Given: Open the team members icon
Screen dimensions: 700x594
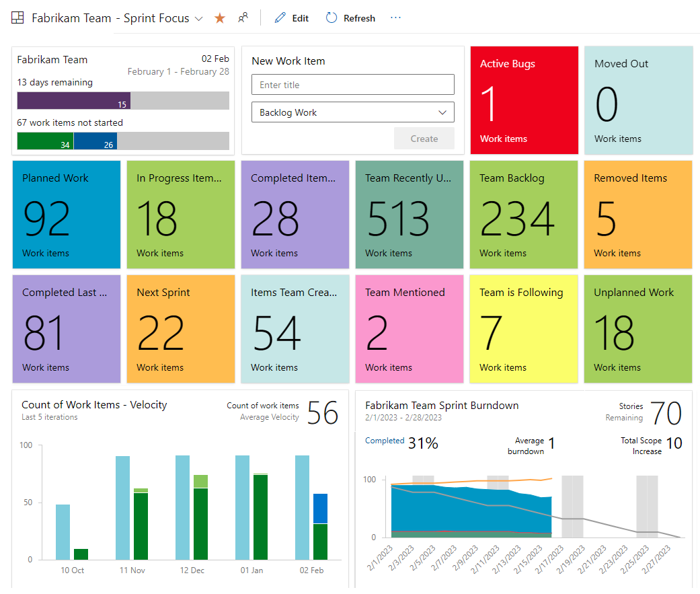Looking at the screenshot, I should click(243, 18).
